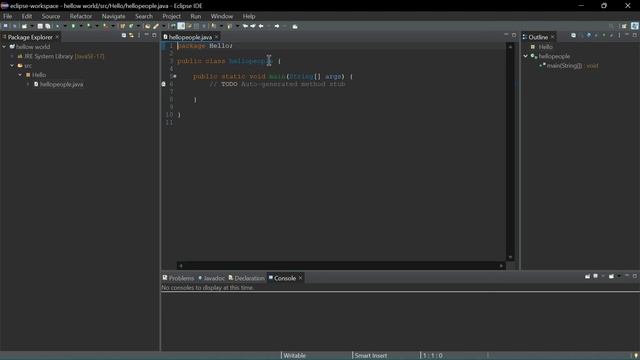
Task: Open the Run menu
Action: (196, 16)
